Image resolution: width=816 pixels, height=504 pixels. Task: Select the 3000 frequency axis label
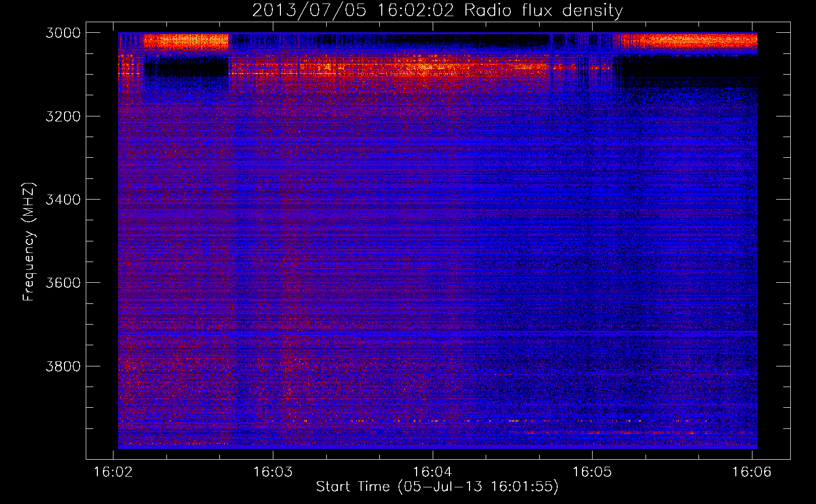63,33
